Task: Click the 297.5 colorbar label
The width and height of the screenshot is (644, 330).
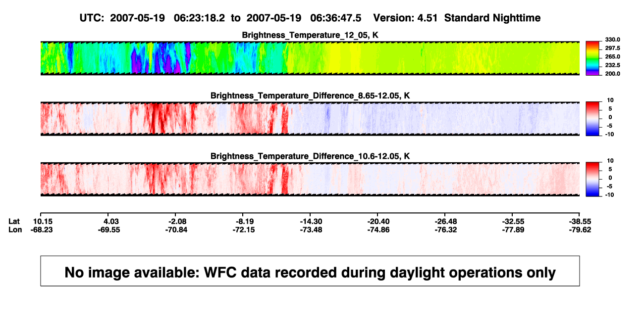Action: coord(613,48)
